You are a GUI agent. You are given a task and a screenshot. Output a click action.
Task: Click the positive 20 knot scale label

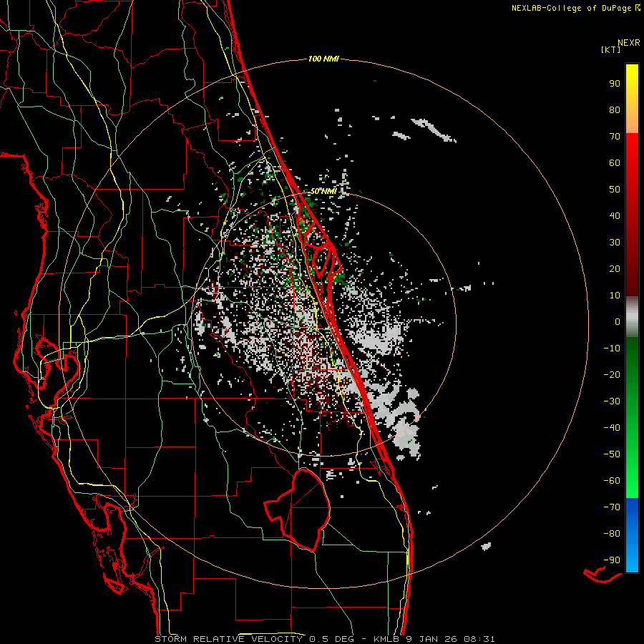pos(615,268)
